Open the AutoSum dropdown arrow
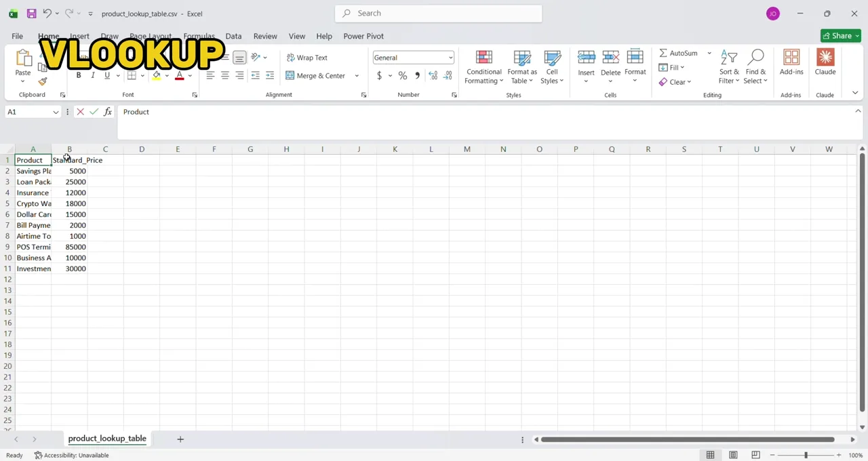 point(709,53)
